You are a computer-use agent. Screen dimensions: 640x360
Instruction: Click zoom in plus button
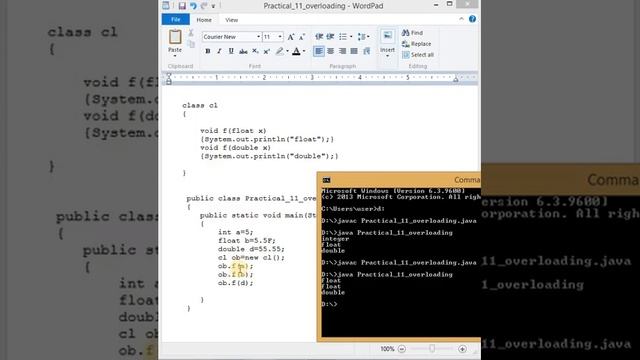click(462, 349)
